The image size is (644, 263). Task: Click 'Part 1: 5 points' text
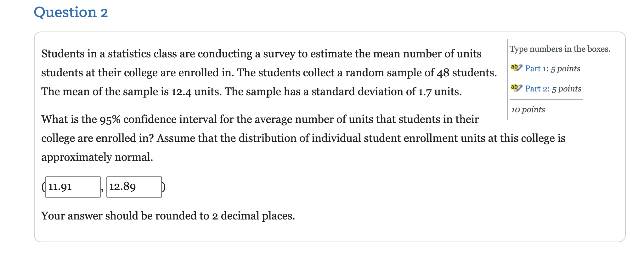point(552,68)
